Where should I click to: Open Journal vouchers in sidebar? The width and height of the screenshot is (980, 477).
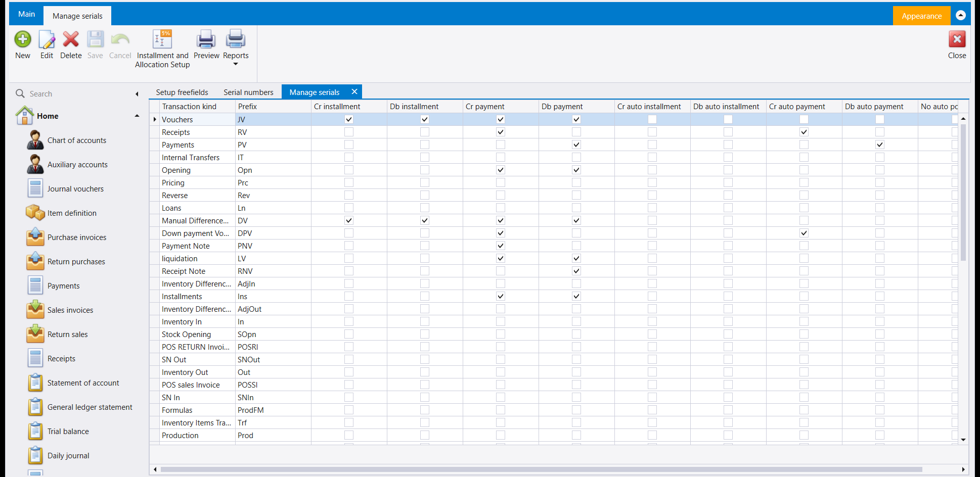tap(75, 189)
